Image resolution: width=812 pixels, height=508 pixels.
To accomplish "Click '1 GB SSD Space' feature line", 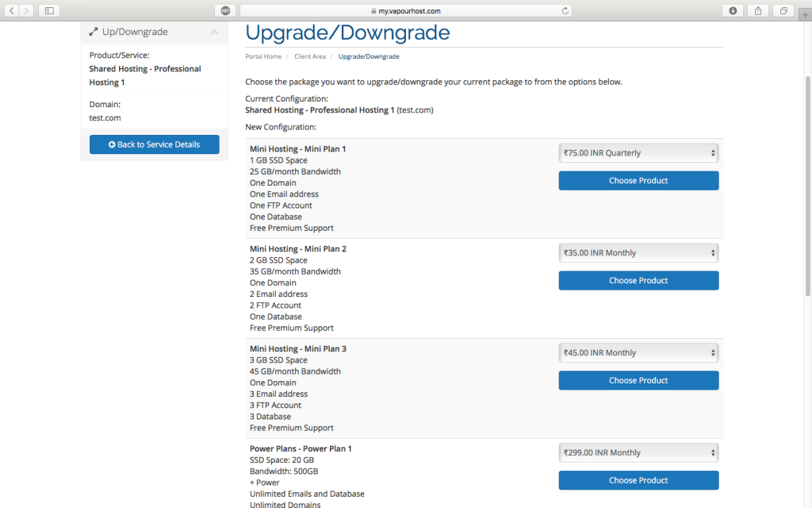I will 278,160.
